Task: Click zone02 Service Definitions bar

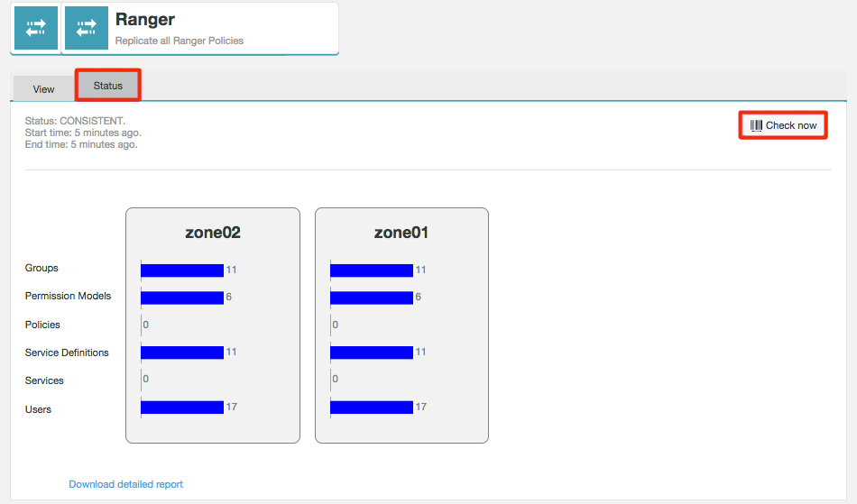Action: coord(182,353)
